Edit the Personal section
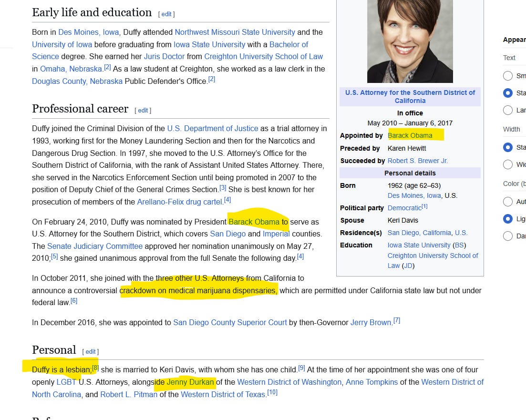This screenshot has width=526, height=420. click(91, 351)
